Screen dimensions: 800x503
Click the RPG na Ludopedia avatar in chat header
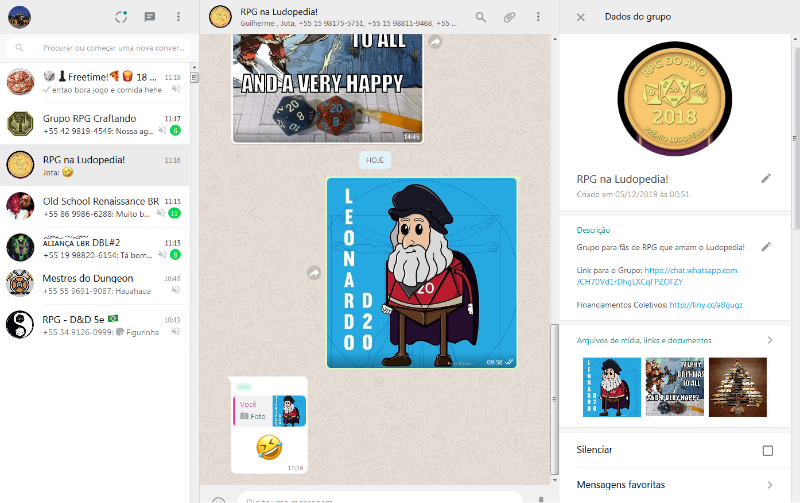[220, 17]
